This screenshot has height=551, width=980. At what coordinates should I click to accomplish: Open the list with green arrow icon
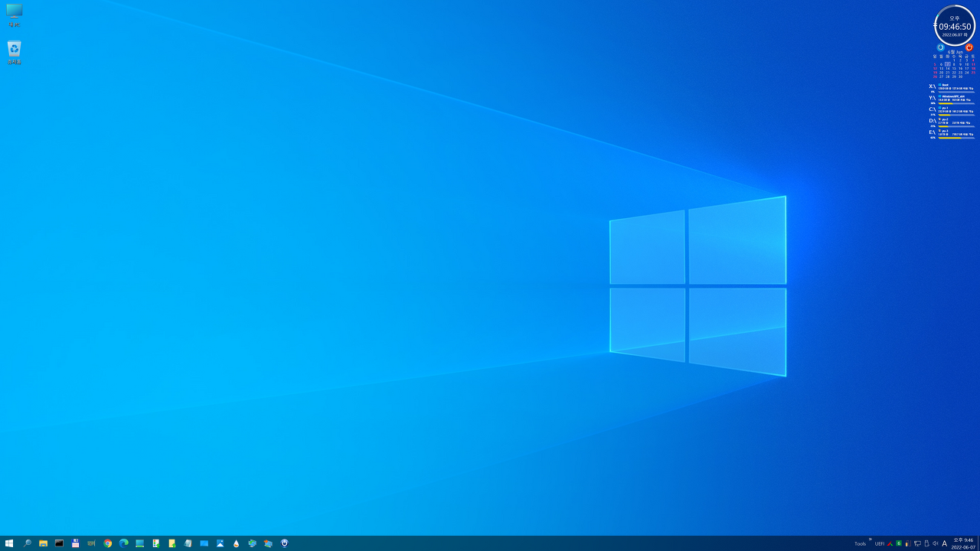coord(155,543)
